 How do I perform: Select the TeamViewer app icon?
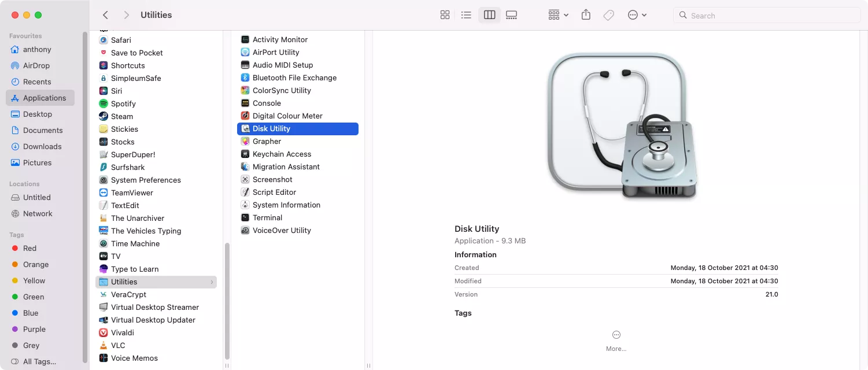[104, 193]
